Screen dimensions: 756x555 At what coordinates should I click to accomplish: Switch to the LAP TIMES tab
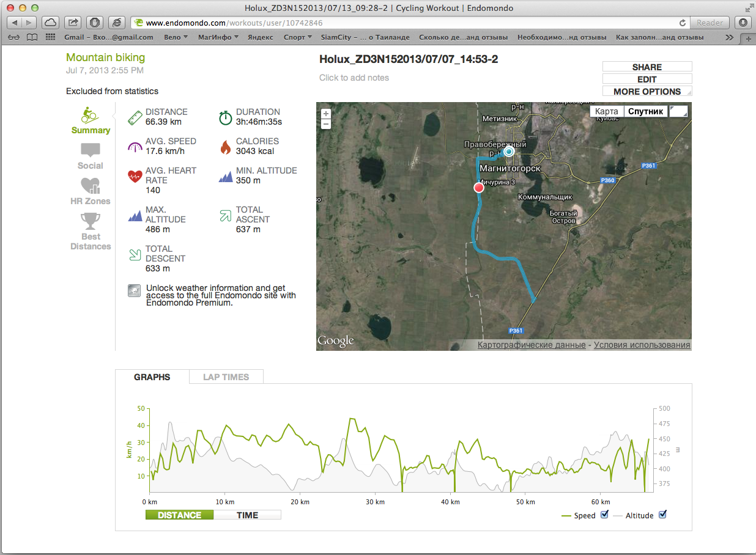(226, 377)
